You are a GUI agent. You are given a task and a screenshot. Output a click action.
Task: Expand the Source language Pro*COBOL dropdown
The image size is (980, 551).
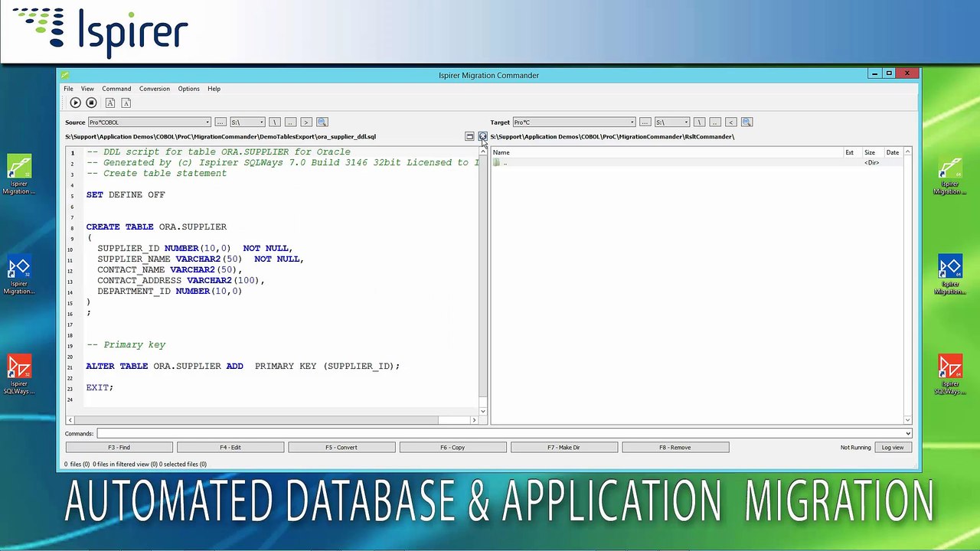pos(207,122)
